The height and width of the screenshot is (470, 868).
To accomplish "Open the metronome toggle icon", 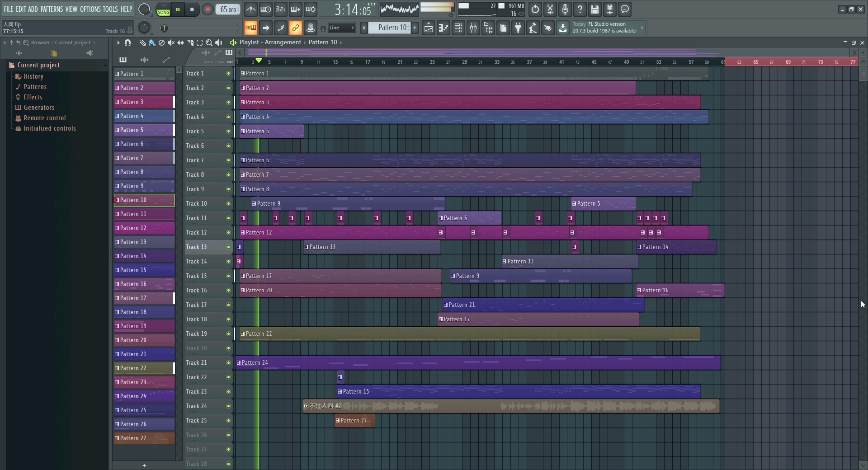I will [250, 9].
